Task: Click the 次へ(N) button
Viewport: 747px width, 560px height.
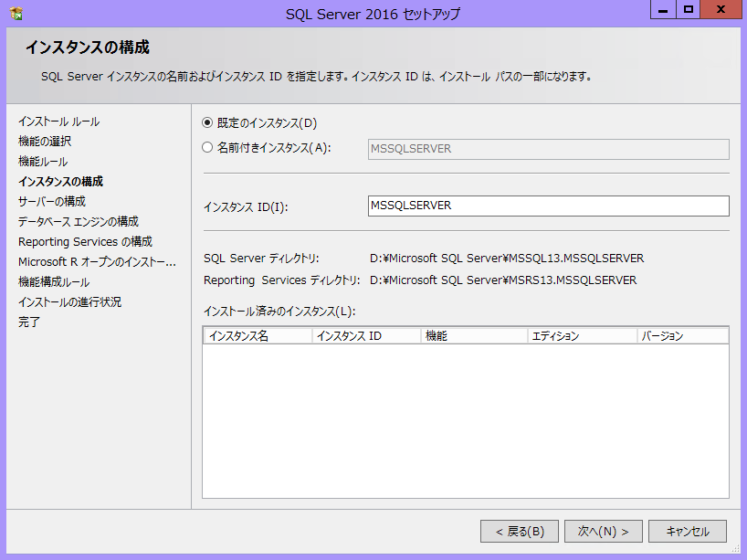Action: 603,531
